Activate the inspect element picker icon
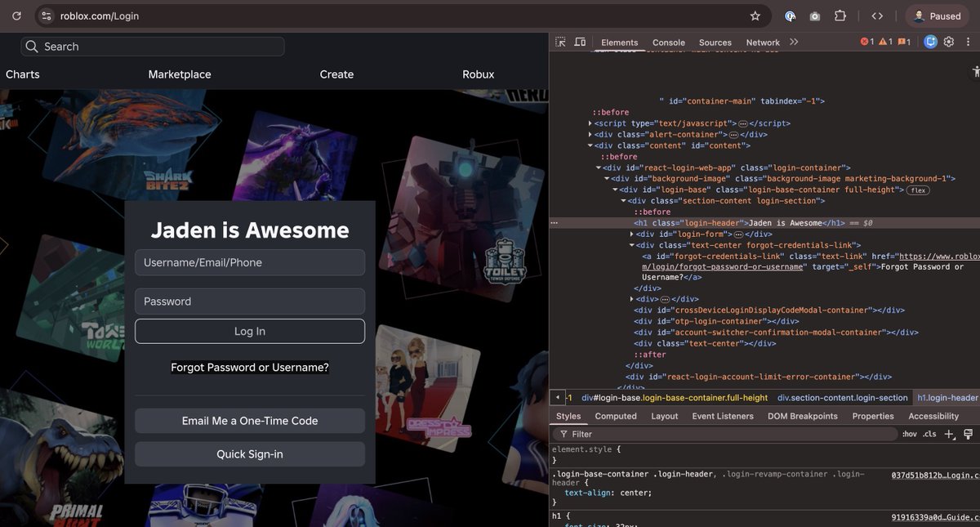The image size is (980, 527). tap(560, 42)
